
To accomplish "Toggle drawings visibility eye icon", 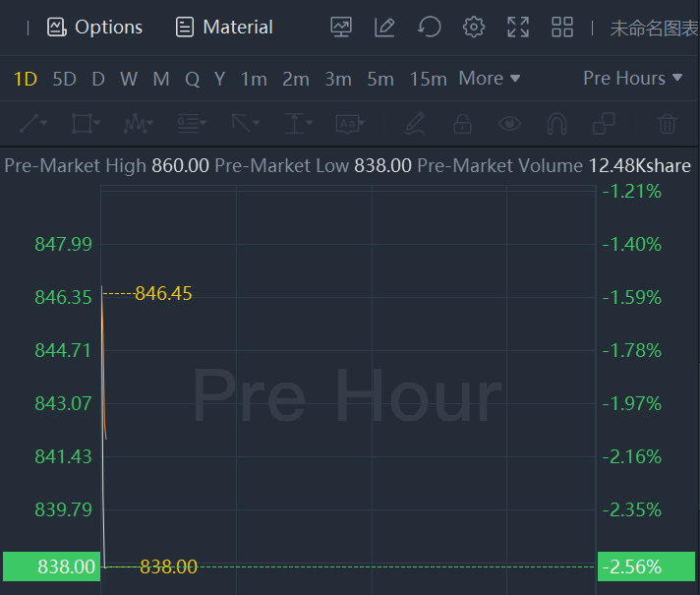I will coord(508,124).
